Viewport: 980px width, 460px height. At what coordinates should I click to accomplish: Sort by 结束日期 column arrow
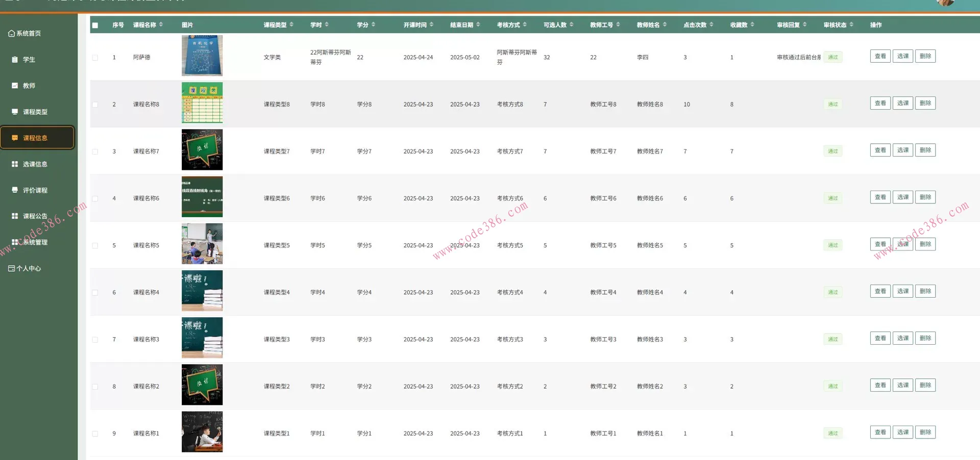(478, 24)
